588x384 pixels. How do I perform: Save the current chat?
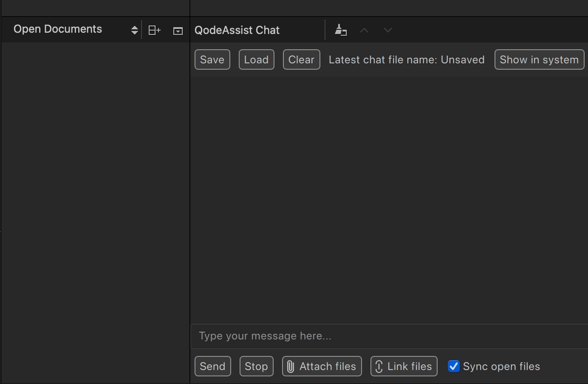212,59
